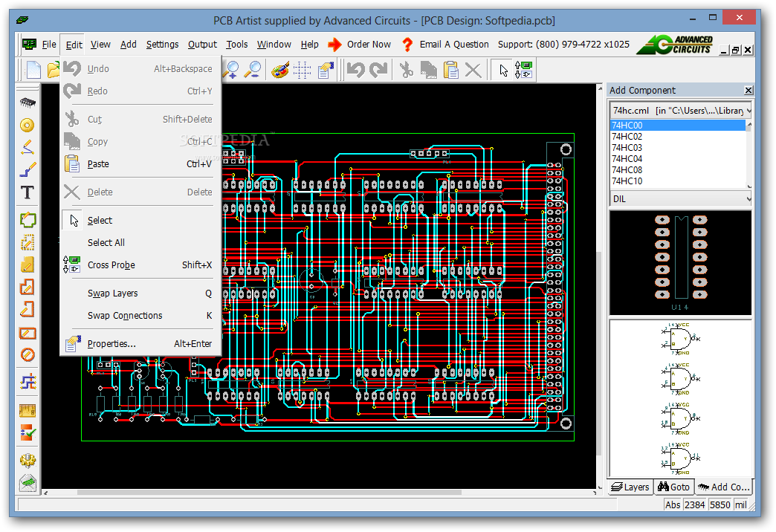This screenshot has height=532, width=776.
Task: Select the Add Copper Pour Area tool
Action: tap(28, 265)
